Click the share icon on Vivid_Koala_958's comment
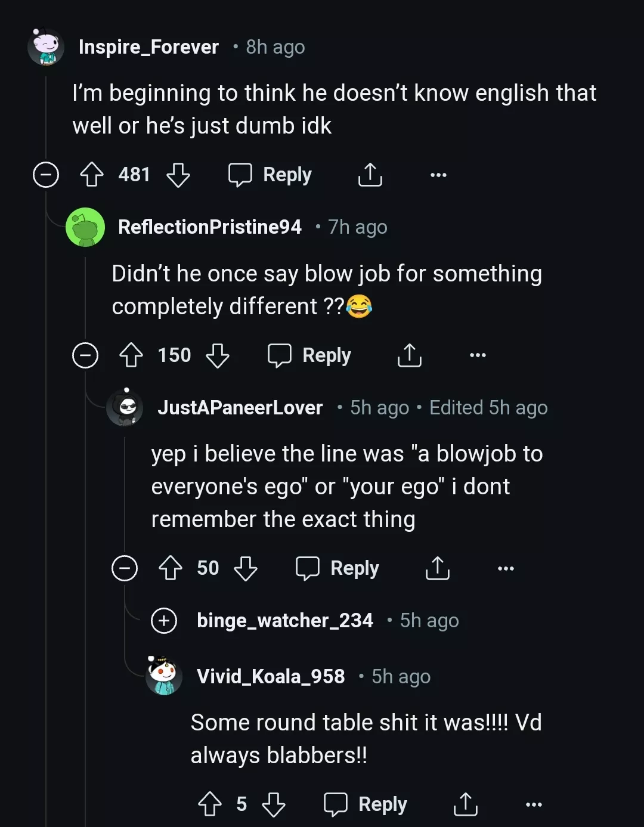 [466, 804]
